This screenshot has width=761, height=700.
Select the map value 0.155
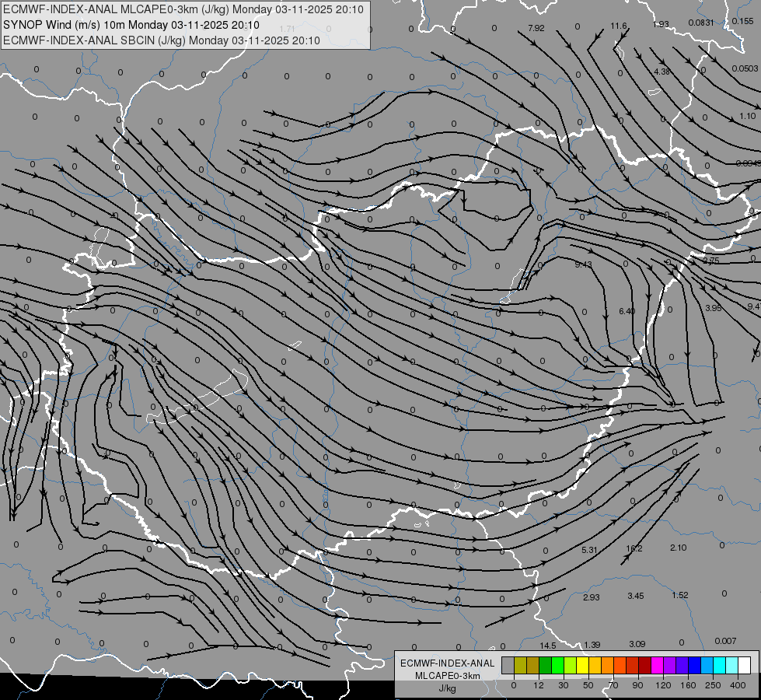click(743, 21)
